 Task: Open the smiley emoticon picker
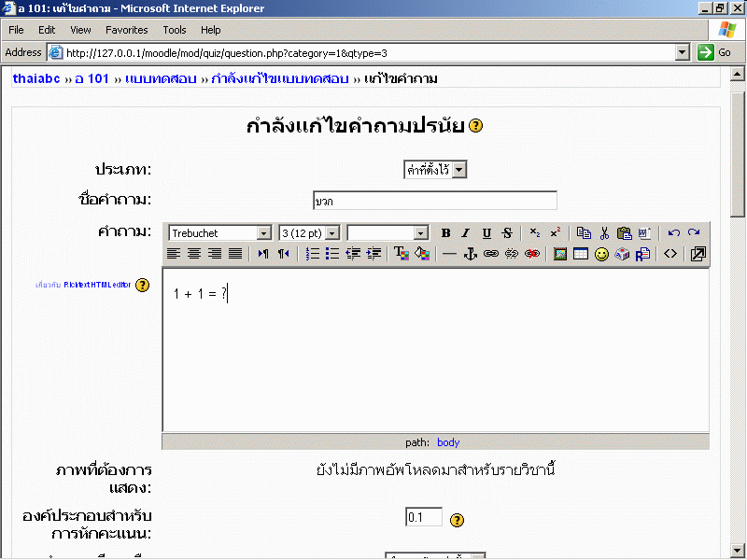601,254
